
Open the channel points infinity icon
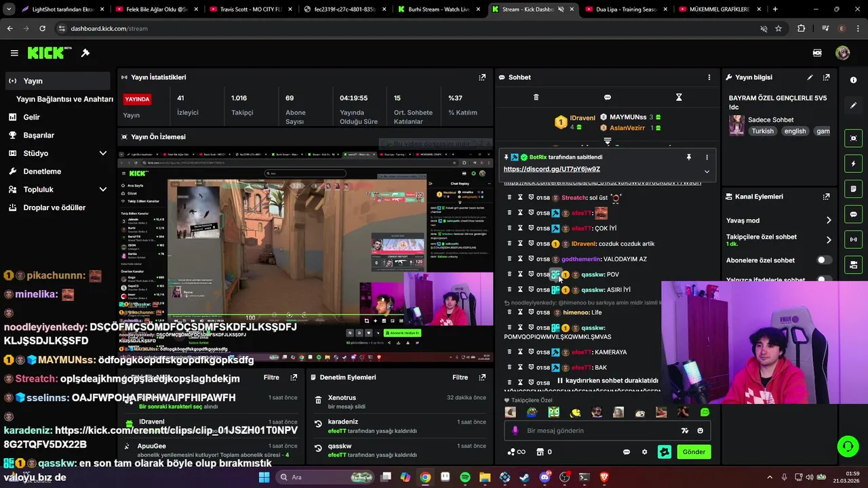pos(516,452)
